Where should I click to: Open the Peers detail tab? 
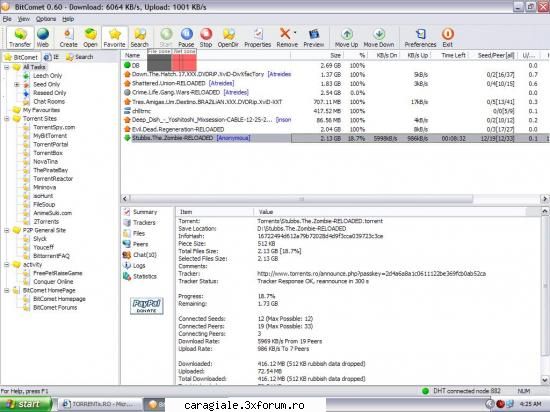click(x=136, y=244)
